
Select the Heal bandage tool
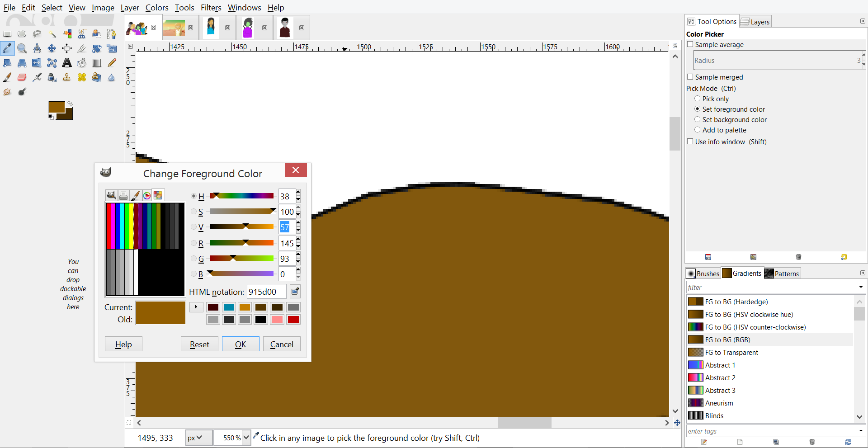point(82,77)
